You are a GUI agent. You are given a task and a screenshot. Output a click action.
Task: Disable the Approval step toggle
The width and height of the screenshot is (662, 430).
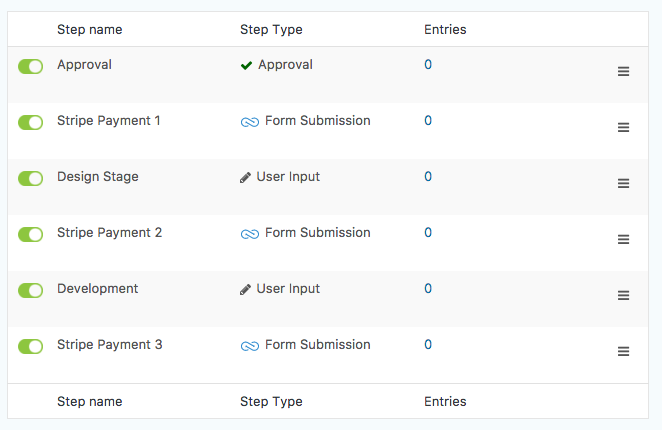pos(31,66)
